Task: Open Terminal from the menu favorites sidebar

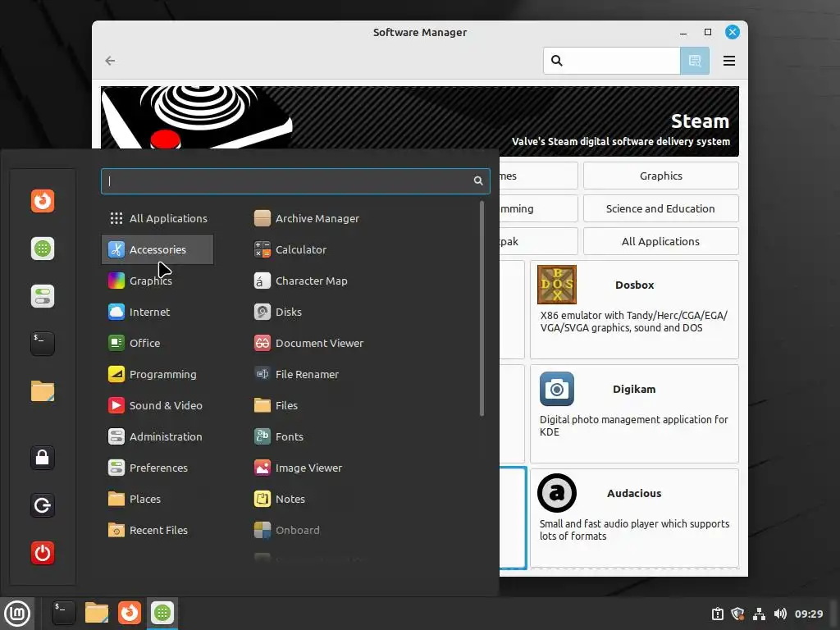Action: click(x=43, y=344)
